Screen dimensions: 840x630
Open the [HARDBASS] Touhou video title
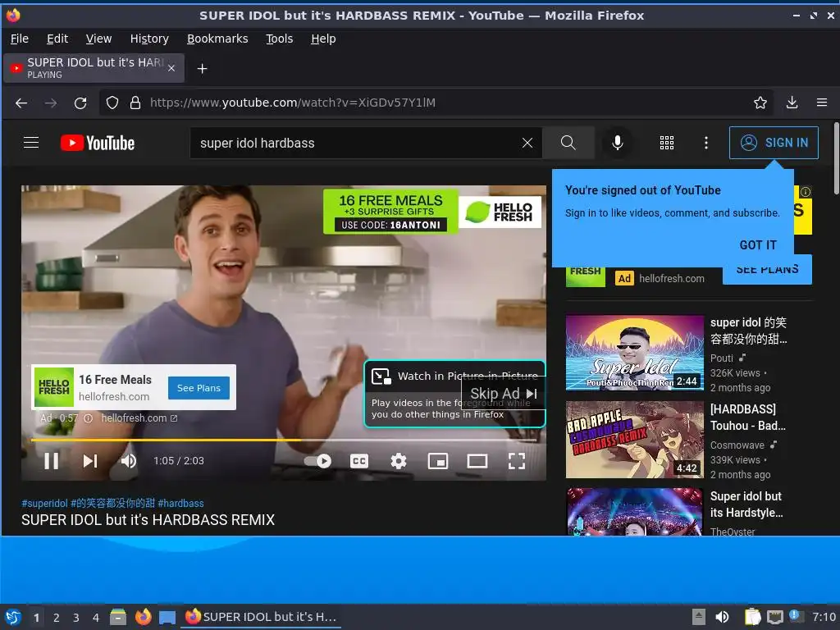coord(748,418)
